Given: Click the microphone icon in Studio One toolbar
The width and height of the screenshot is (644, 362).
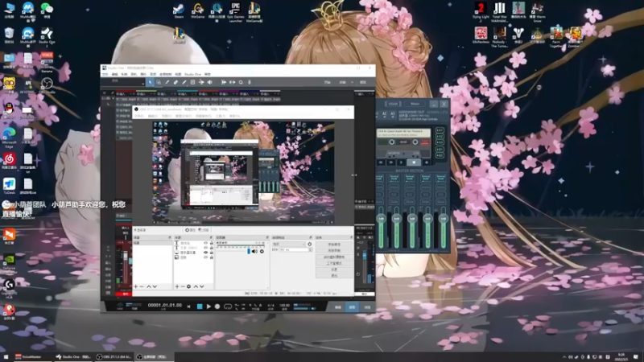Looking at the screenshot, I should (250, 83).
